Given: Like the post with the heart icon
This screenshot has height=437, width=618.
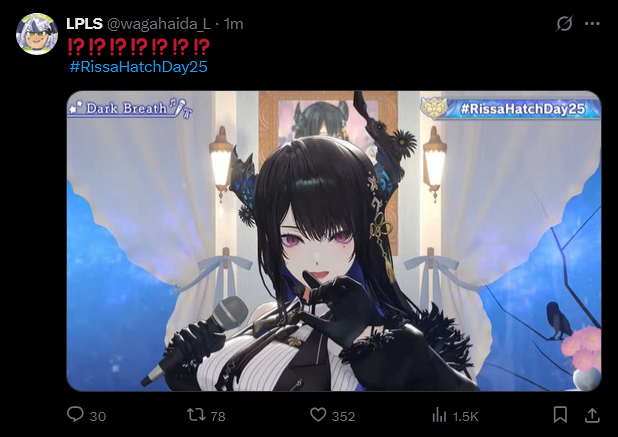Looking at the screenshot, I should [318, 415].
